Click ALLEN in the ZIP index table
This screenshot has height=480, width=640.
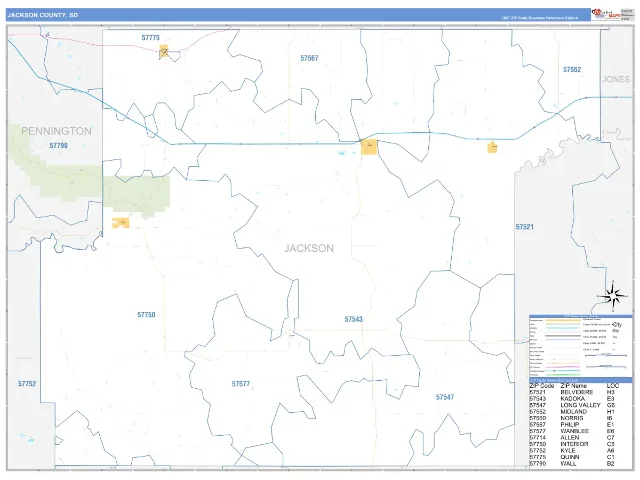tap(570, 438)
